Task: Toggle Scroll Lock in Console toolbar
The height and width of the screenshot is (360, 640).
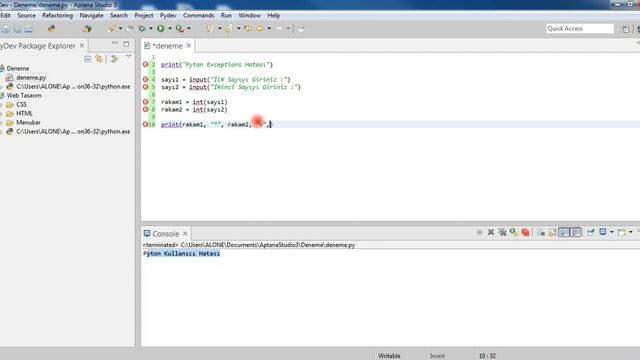Action: coord(552,232)
